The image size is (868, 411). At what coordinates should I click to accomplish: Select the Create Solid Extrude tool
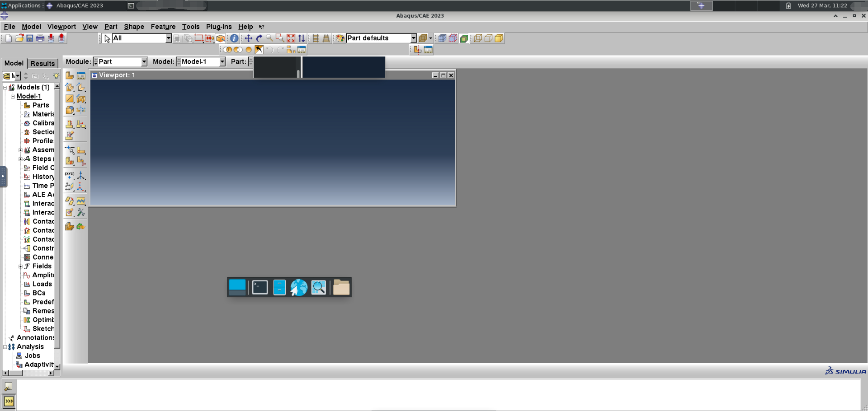(x=70, y=87)
